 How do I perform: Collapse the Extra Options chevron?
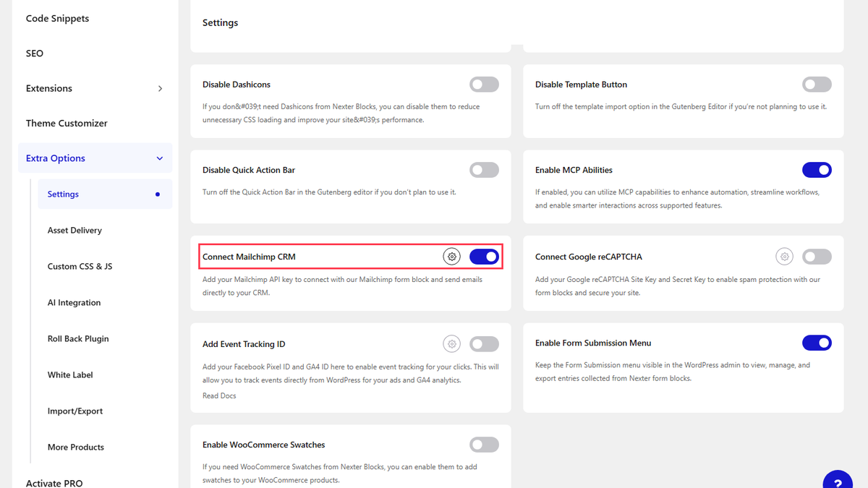point(160,158)
